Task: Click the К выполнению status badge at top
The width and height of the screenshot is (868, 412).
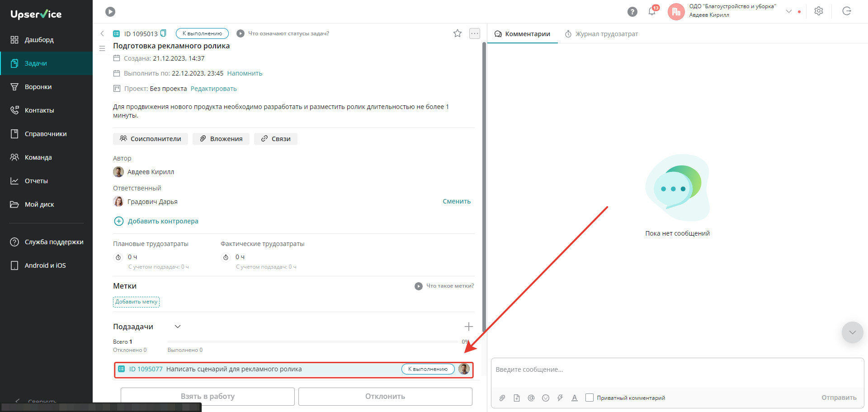Action: pyautogui.click(x=202, y=33)
